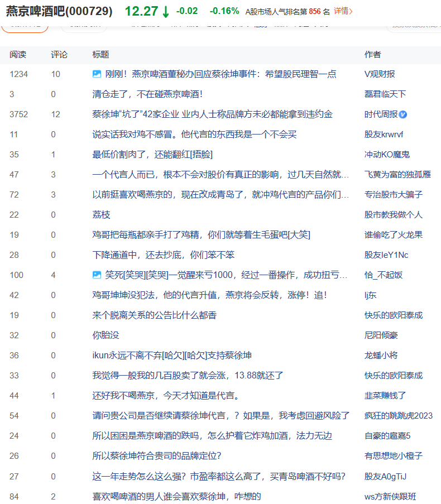Screen dimensions: 441x504
Task: Visit author 股友IeY1Nc's profile
Action: [x=386, y=255]
